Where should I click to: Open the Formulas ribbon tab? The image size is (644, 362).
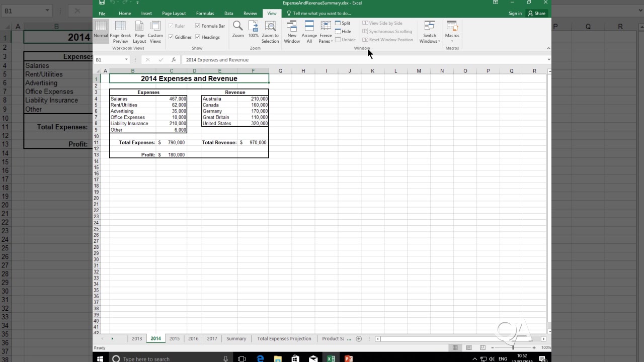pos(205,14)
